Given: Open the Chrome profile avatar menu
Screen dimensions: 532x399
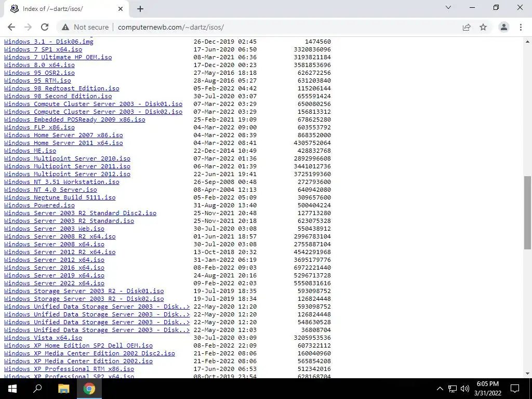Looking at the screenshot, I should click(x=504, y=27).
